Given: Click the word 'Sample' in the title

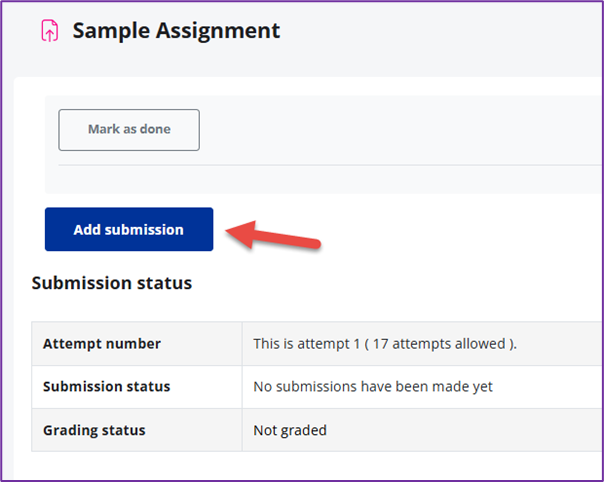Looking at the screenshot, I should point(109,31).
